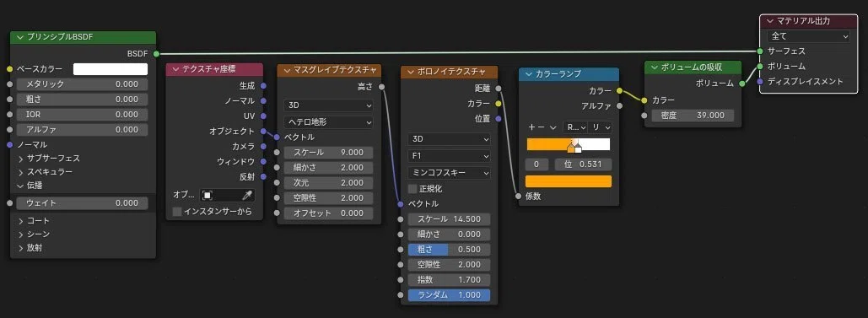Click the オブジェクト output socket
Screen dimensions: 868x318
[263, 132]
